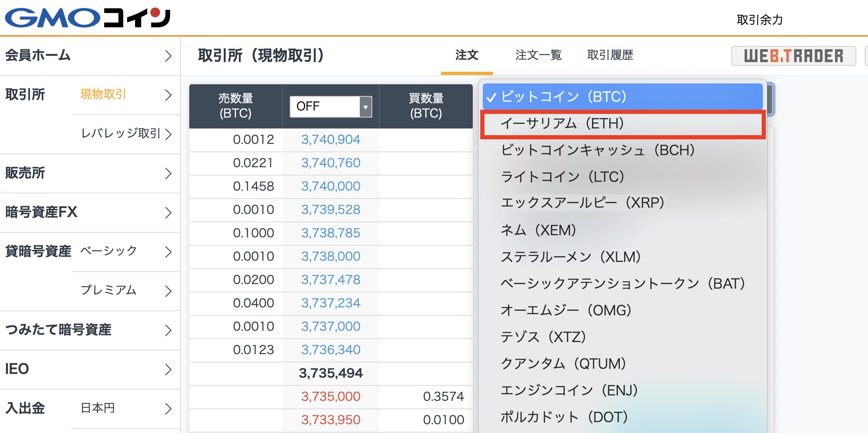
Task: Click ask price 3,739,528
Action: pos(331,209)
